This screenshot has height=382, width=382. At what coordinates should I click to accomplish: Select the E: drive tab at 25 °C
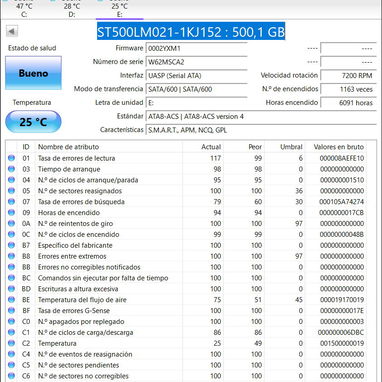pos(119,9)
